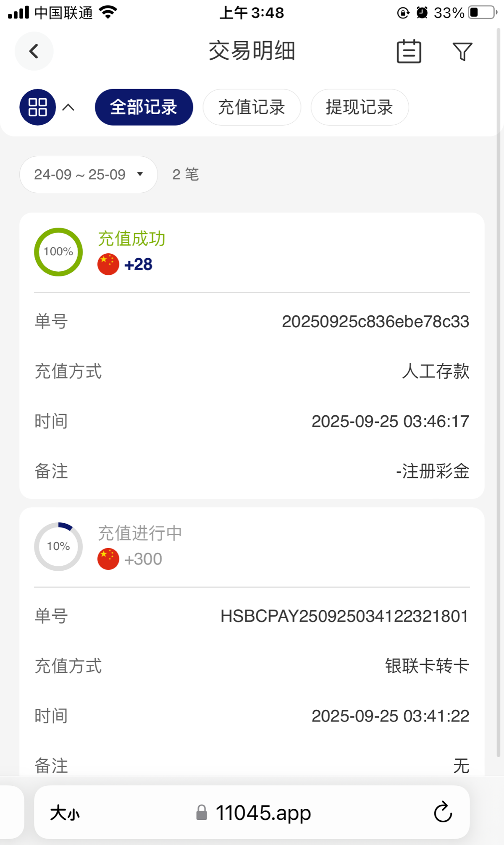Open the 24-09 ~ 25-09 date dropdown

tap(88, 174)
